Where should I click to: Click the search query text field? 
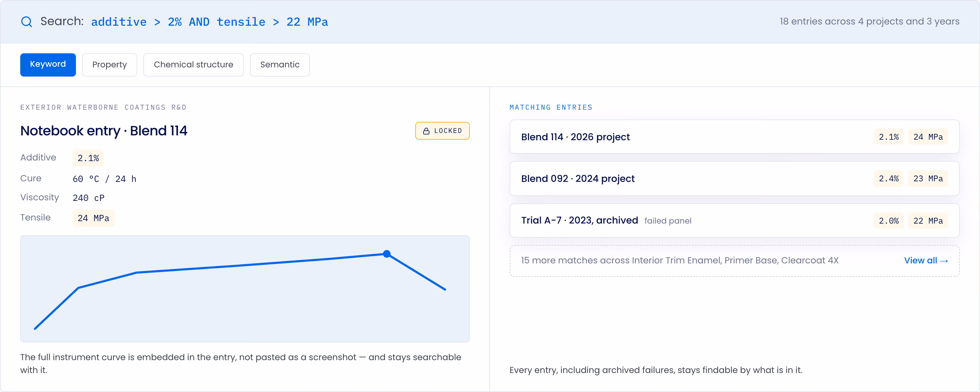[209, 22]
